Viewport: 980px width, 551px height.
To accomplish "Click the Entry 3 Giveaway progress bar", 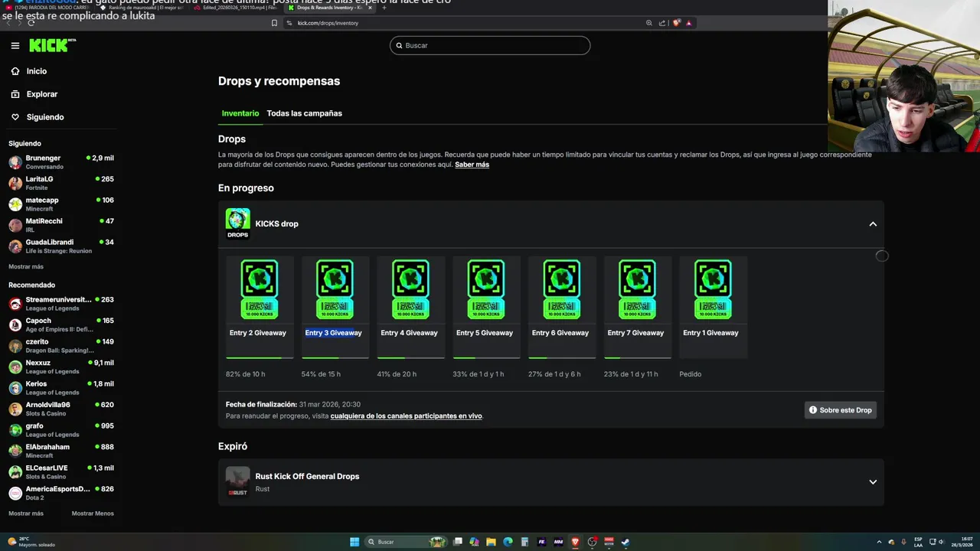I will pyautogui.click(x=335, y=357).
